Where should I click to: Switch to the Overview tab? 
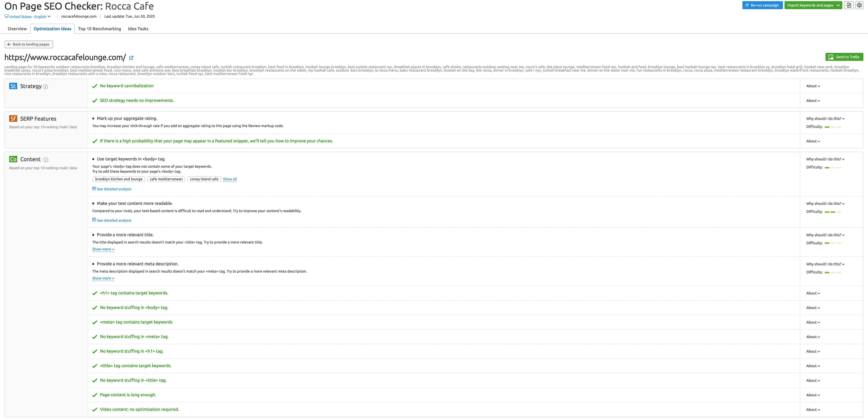(x=17, y=29)
